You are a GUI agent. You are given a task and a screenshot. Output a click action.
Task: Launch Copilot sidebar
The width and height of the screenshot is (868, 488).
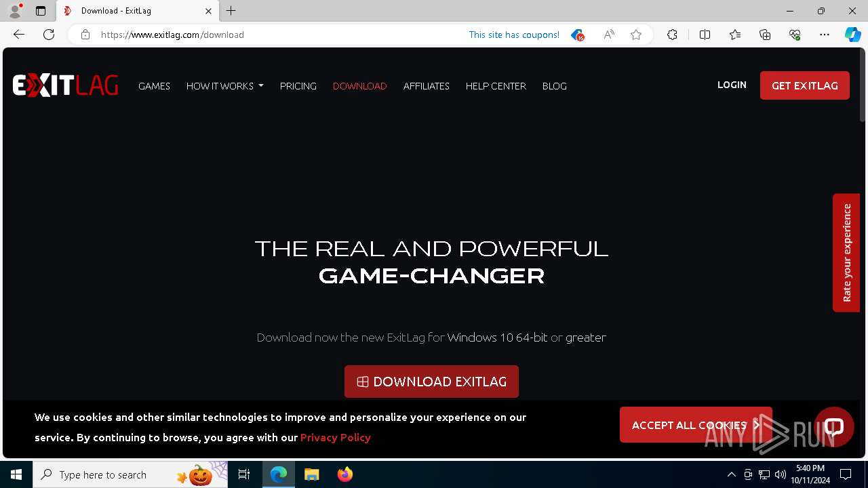[852, 35]
